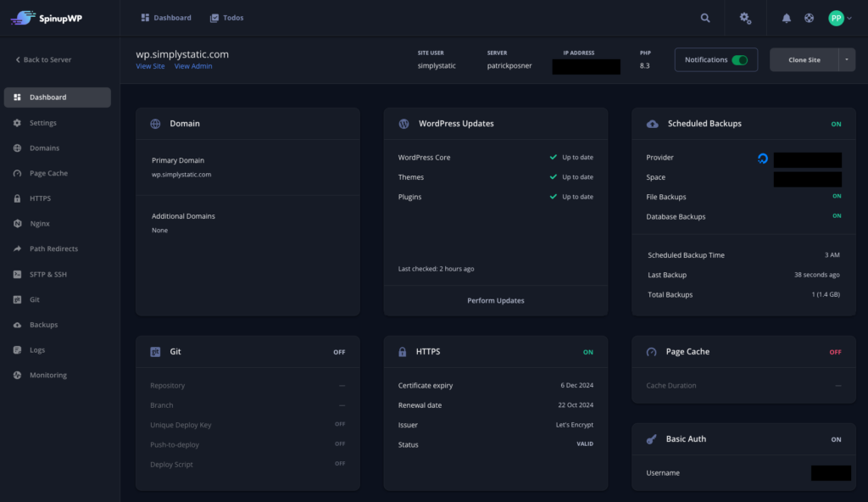
Task: Click the lock icon on HTTPS card
Action: click(403, 352)
